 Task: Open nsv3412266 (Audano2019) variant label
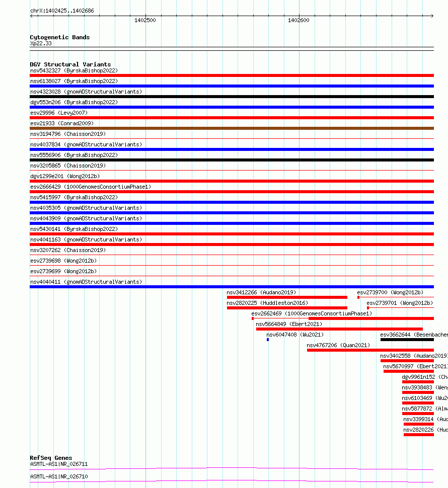pyautogui.click(x=261, y=293)
